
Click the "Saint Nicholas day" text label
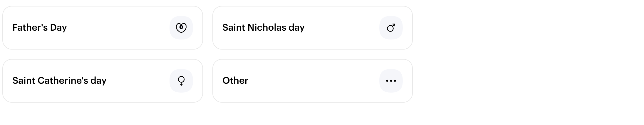(264, 27)
